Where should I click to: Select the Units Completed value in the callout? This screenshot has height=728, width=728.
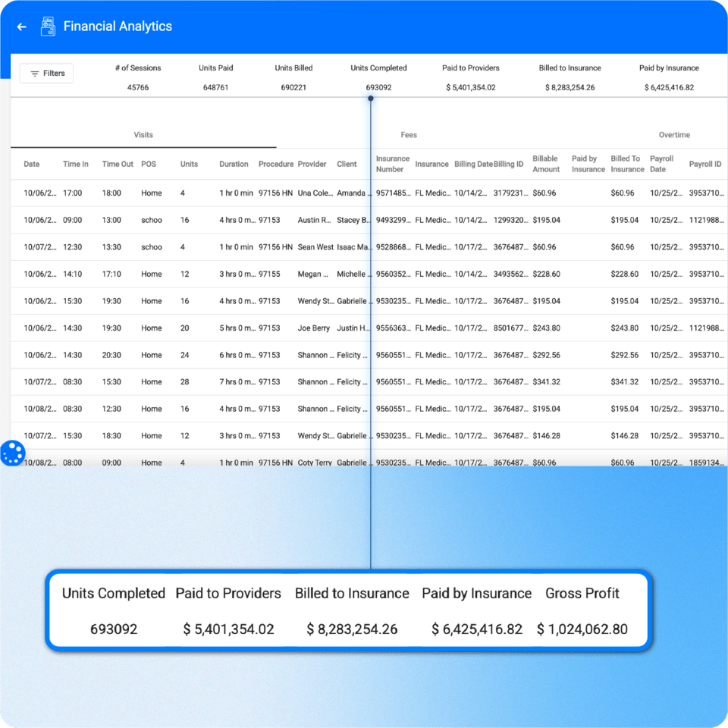coord(113,628)
